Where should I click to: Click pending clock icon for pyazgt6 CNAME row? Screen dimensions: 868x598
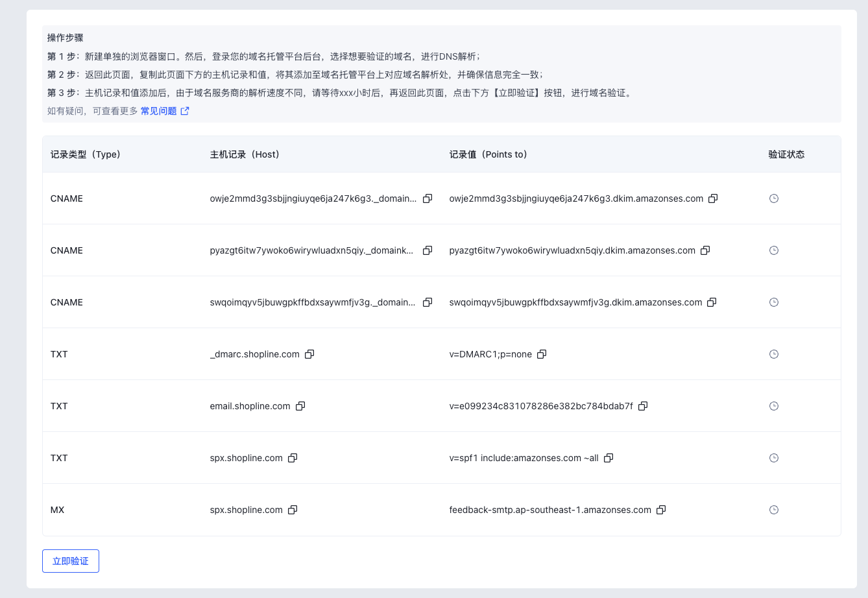click(774, 250)
